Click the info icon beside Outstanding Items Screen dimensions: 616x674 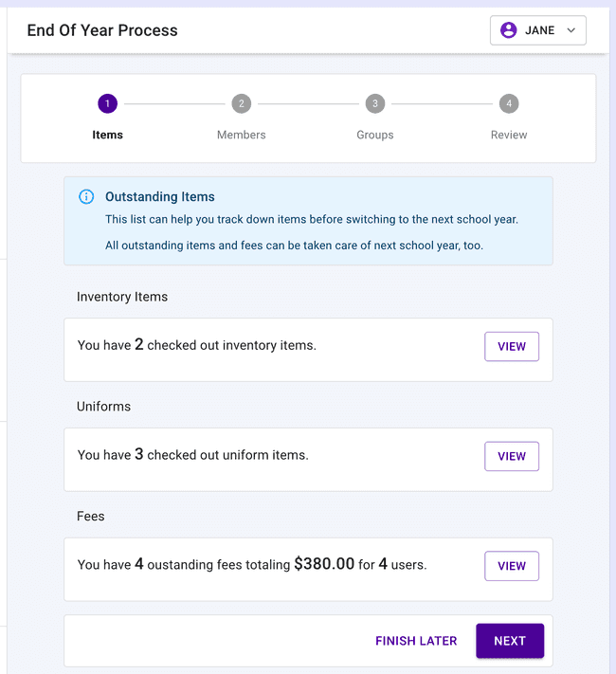click(x=86, y=197)
